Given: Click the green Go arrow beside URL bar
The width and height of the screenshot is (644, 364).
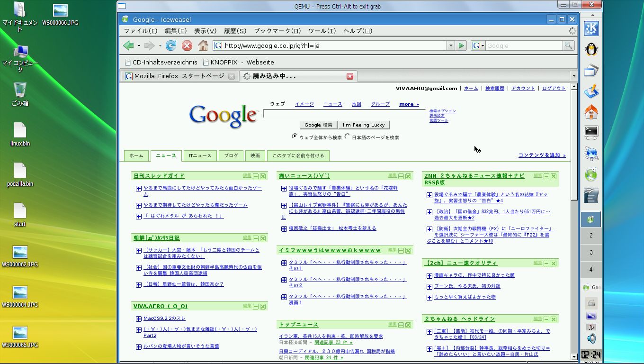Looking at the screenshot, I should (x=462, y=45).
